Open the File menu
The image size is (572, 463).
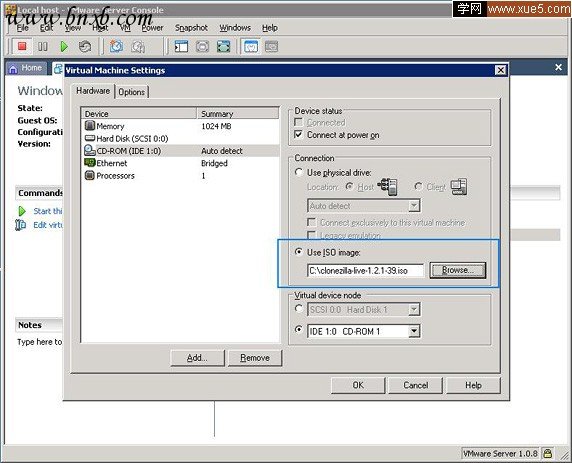[x=23, y=28]
